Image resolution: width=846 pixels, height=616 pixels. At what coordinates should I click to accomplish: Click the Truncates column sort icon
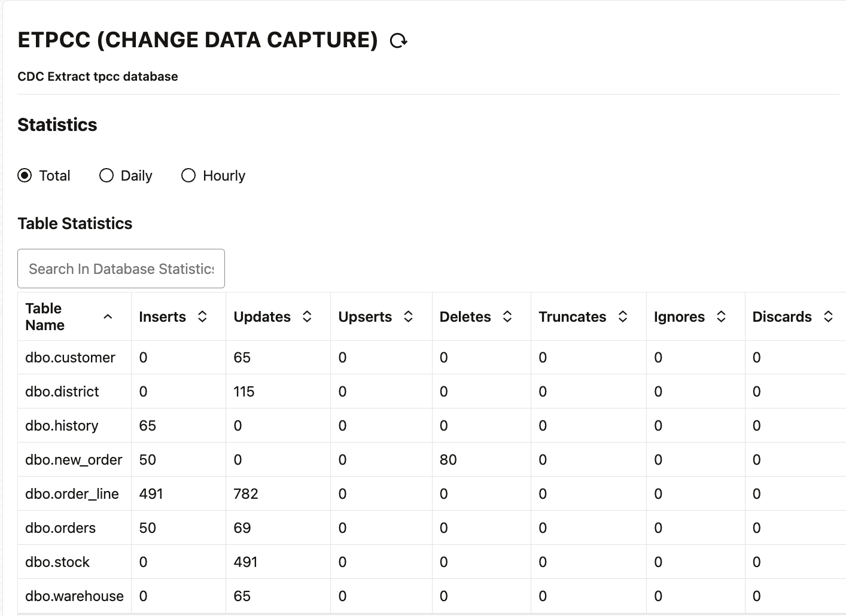point(622,317)
